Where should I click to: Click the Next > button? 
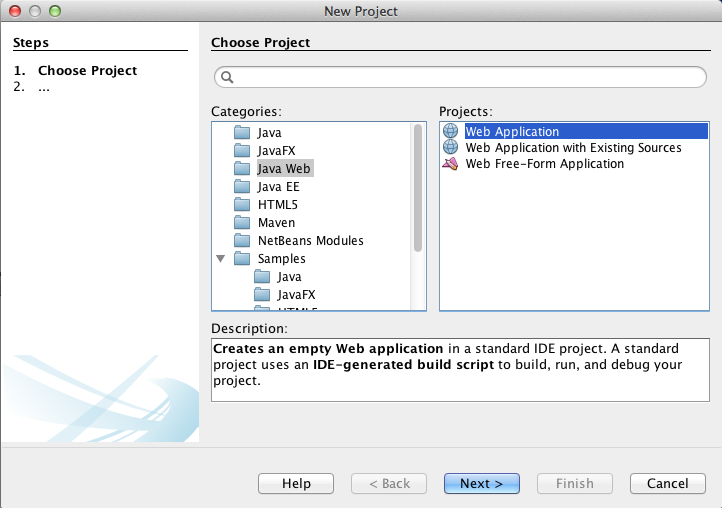pyautogui.click(x=482, y=483)
